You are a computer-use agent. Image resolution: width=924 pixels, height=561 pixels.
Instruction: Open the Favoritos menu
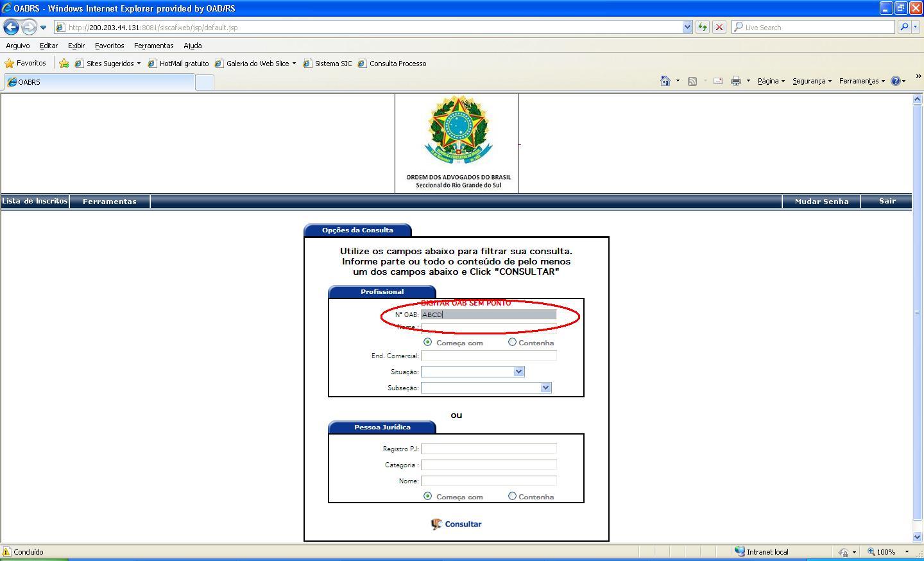[110, 46]
